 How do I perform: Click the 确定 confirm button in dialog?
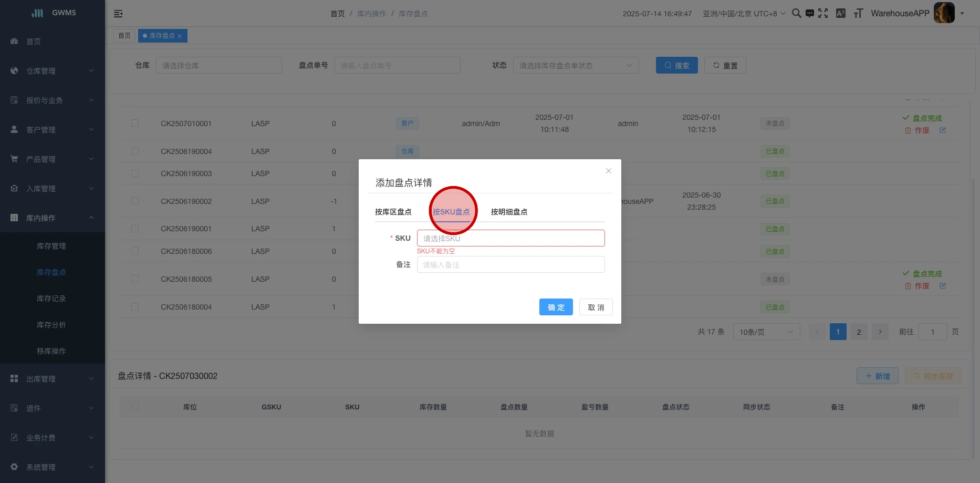[x=556, y=307]
